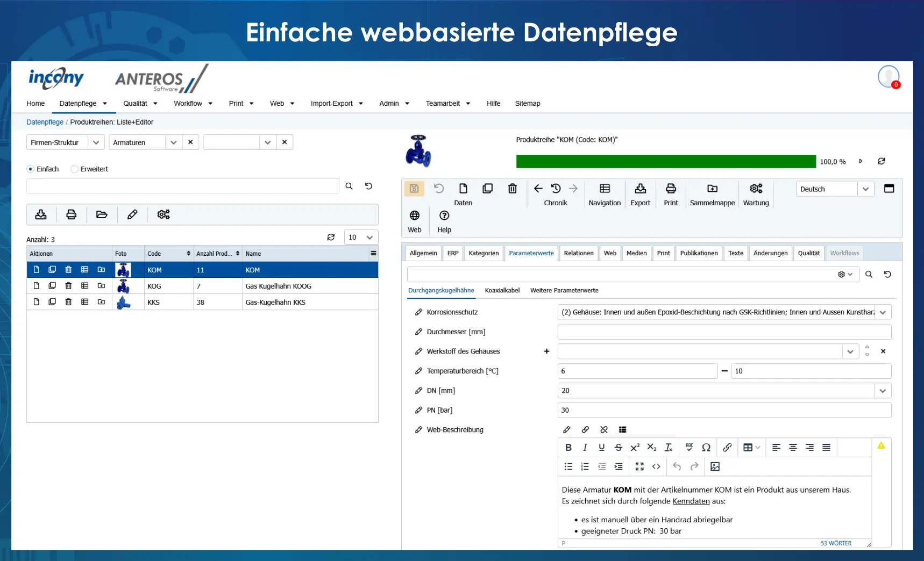Toggle bold in the Web-Beschreibung editor
Viewport: 924px width, 561px height.
click(x=568, y=447)
